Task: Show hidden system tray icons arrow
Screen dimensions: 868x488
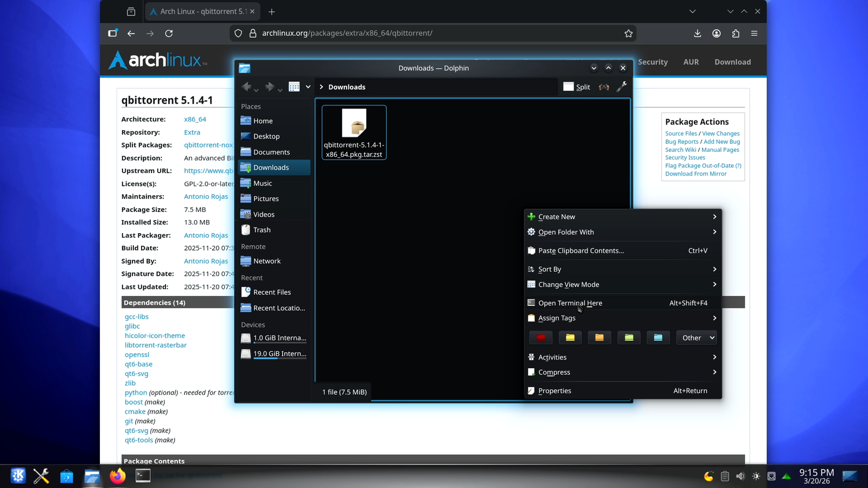Action: [x=787, y=476]
